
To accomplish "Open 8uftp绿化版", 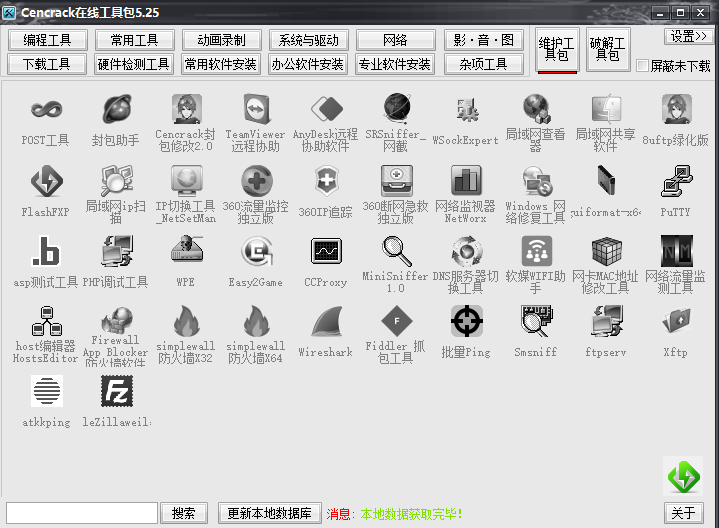I will (x=676, y=110).
